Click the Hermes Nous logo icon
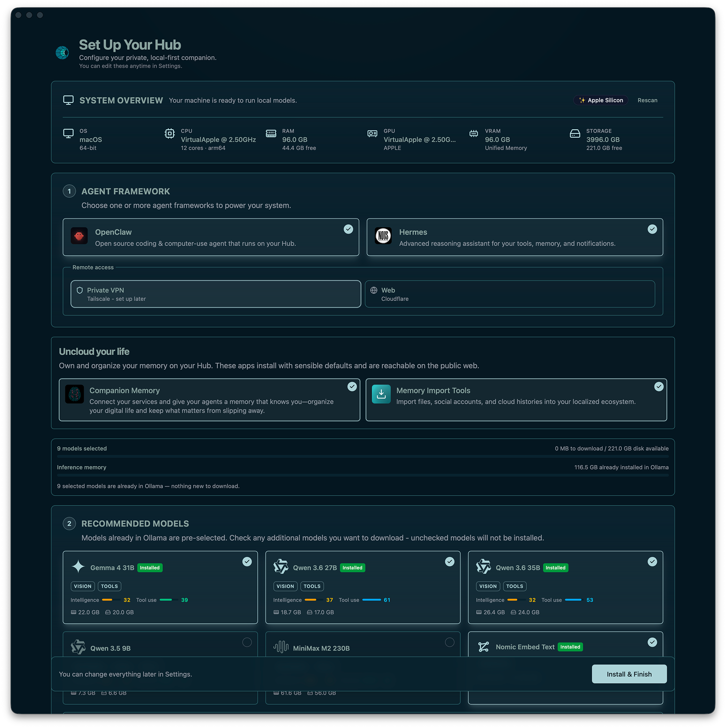The width and height of the screenshot is (726, 728). [383, 236]
